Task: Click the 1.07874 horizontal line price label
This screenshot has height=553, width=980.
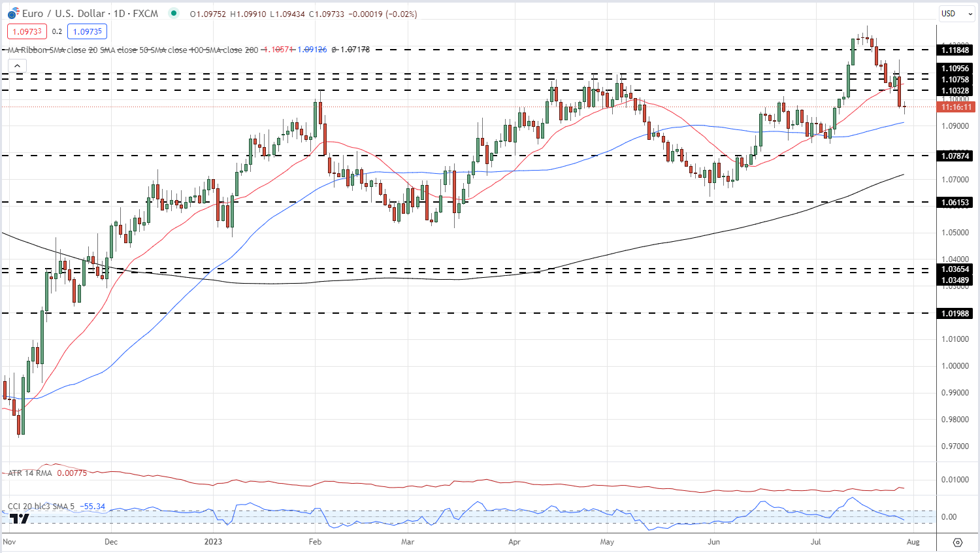Action: (x=955, y=156)
